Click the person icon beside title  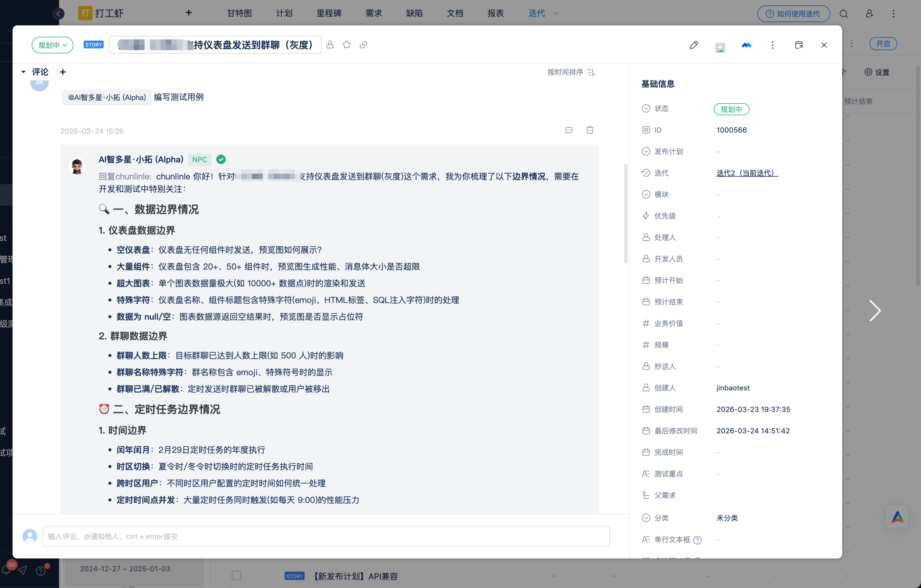click(330, 45)
